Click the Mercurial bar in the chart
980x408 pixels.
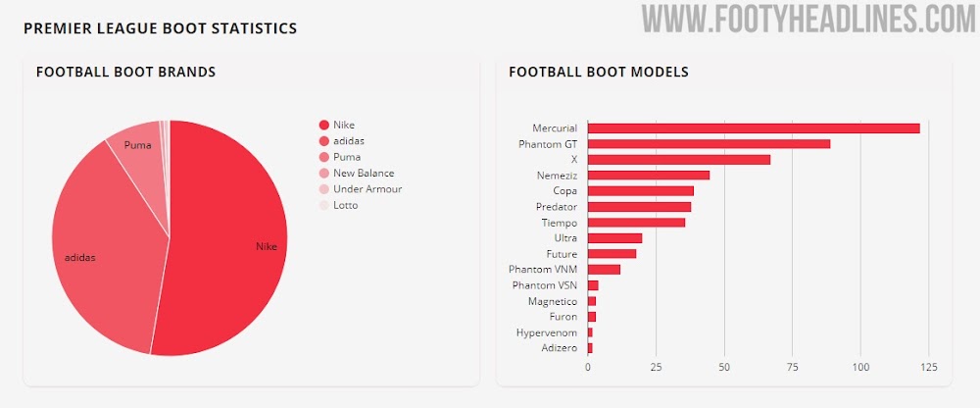(753, 128)
